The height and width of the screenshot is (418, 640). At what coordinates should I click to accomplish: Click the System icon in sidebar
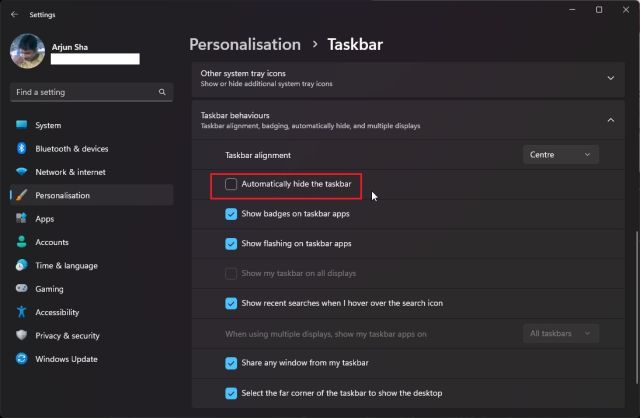coord(21,125)
